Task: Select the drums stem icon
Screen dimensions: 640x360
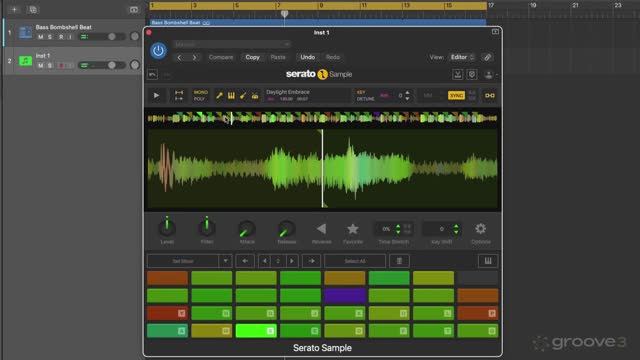Action: (x=255, y=96)
